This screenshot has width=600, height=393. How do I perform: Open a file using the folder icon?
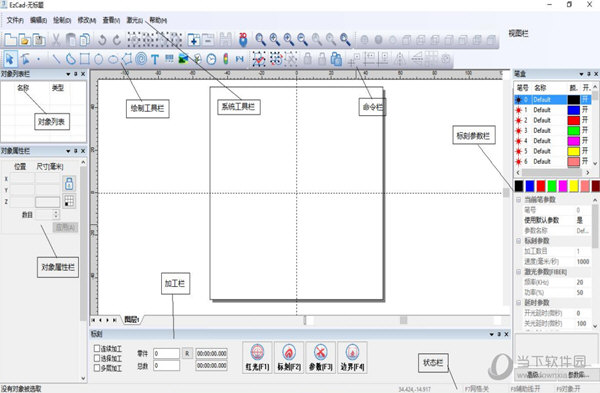pyautogui.click(x=24, y=40)
